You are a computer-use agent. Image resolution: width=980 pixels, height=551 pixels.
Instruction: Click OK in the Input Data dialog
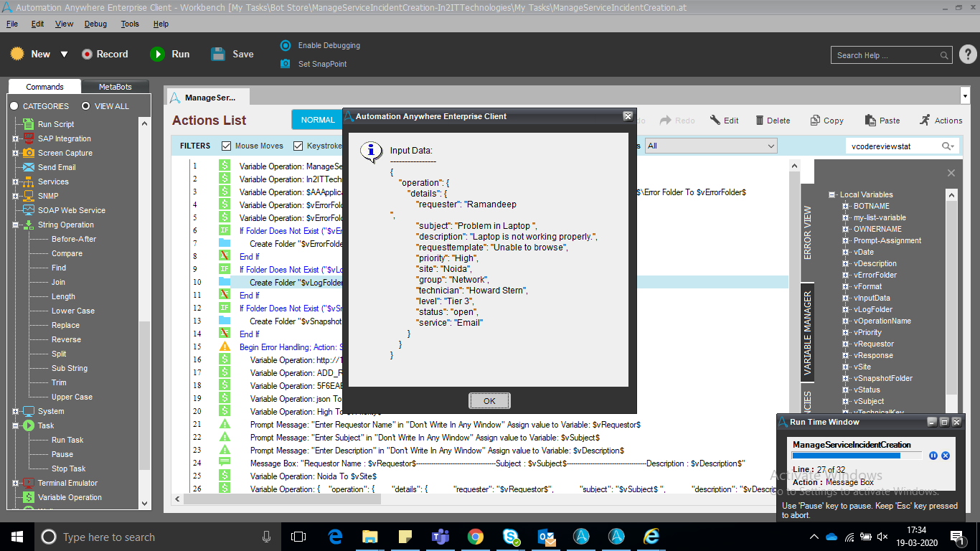tap(489, 401)
